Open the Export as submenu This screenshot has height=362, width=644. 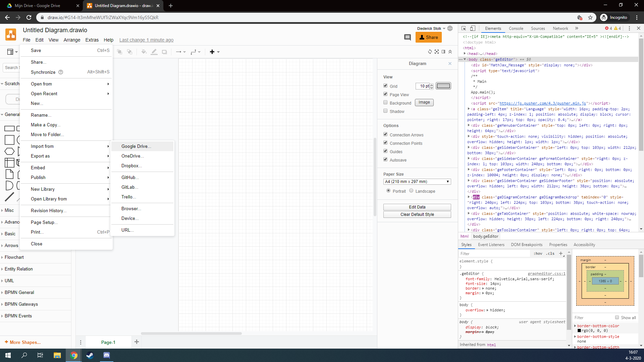[x=40, y=156]
